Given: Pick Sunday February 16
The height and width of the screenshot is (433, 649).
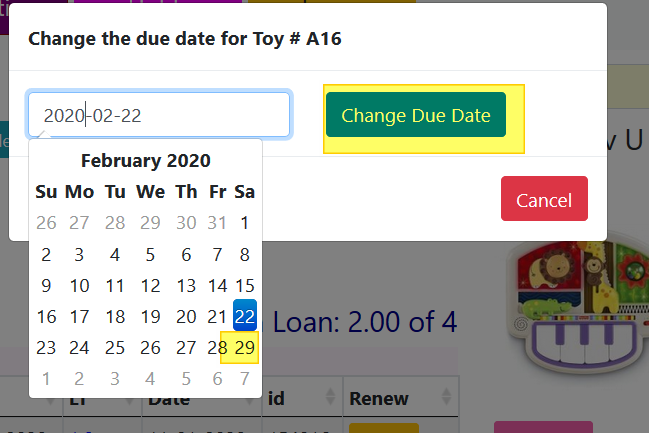Looking at the screenshot, I should 46,317.
